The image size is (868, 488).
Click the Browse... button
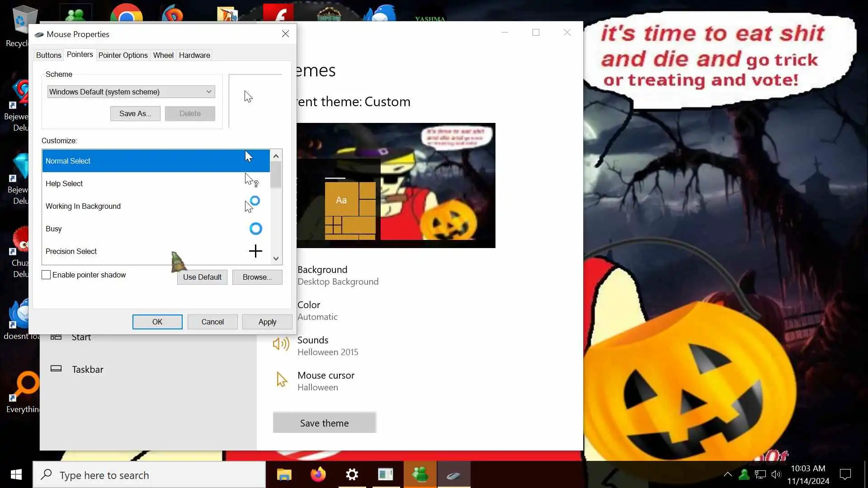coord(257,277)
